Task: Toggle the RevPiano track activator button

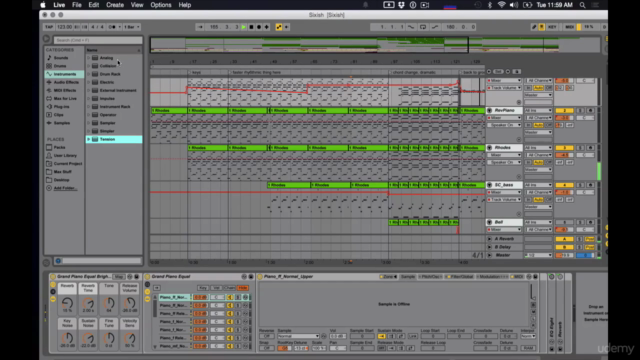Action: coord(564,111)
